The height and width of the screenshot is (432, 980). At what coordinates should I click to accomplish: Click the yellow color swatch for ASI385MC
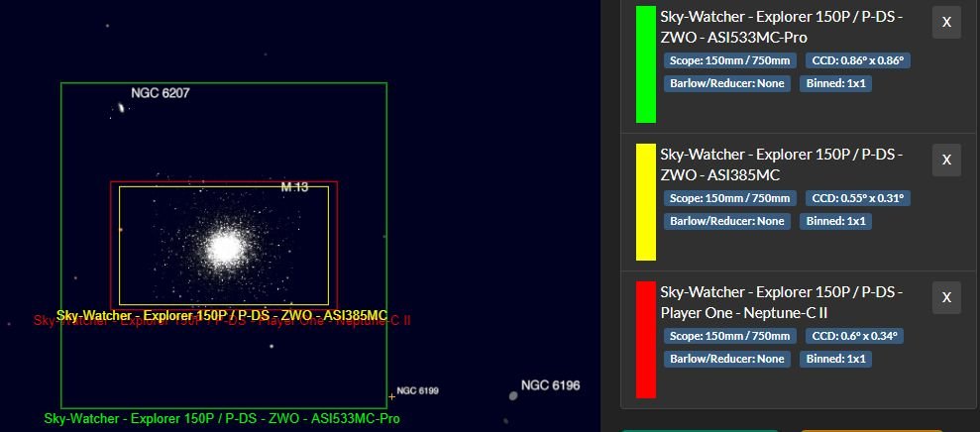[x=646, y=201]
